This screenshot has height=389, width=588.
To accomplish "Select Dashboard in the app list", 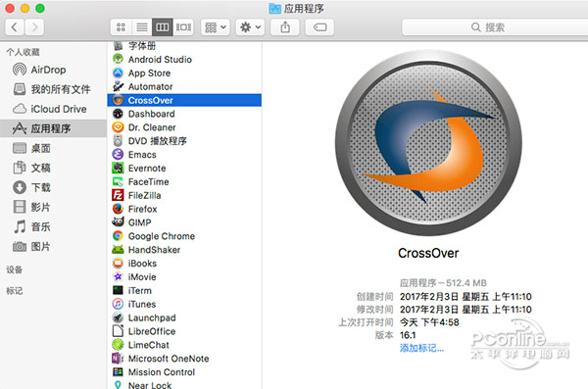I will pyautogui.click(x=184, y=114).
